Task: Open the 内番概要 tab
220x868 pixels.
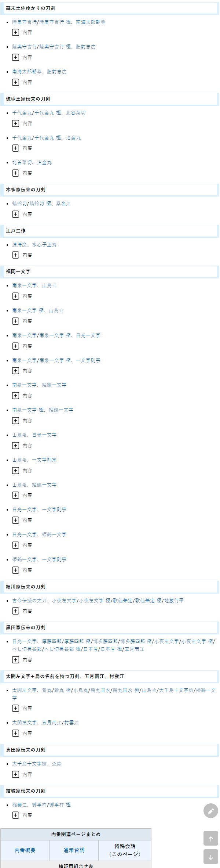Action: point(25,850)
